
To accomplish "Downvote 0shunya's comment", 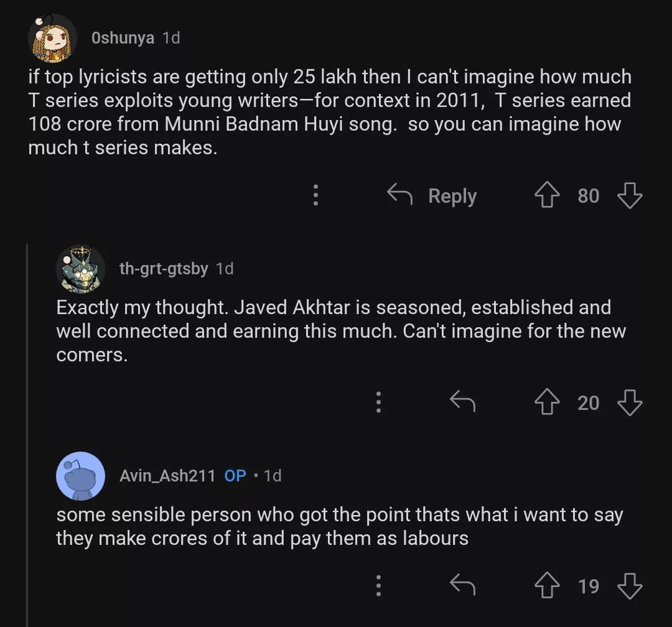I will pyautogui.click(x=629, y=196).
